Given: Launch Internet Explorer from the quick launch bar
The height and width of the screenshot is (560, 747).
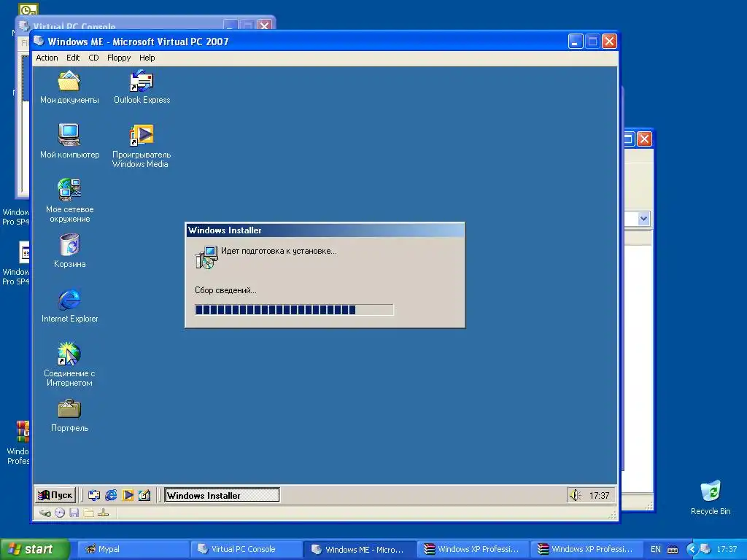Looking at the screenshot, I should coord(111,495).
